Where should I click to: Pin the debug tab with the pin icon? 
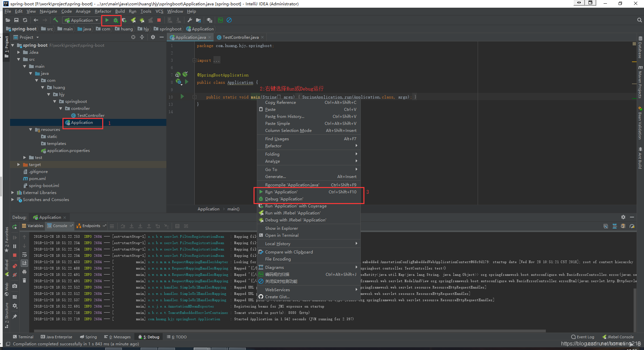[15, 316]
